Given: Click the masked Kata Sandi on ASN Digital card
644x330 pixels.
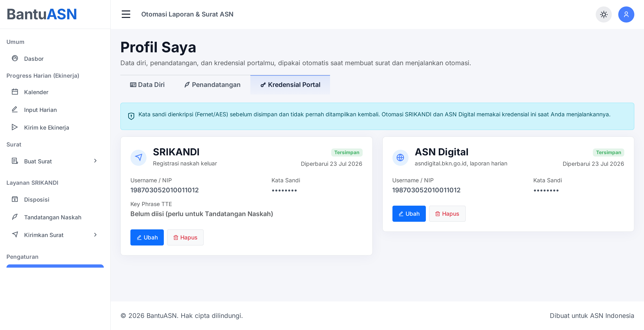Looking at the screenshot, I should pos(546,190).
